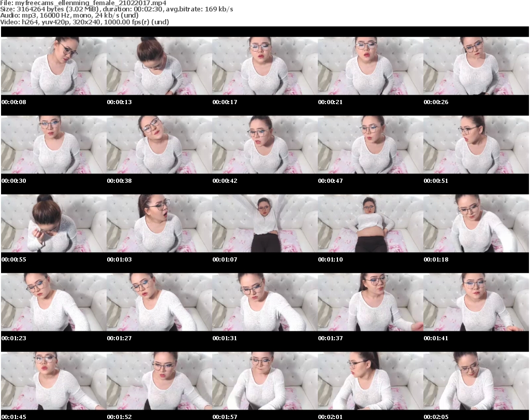Click the file name line at top
530x420 pixels.
(83, 3)
